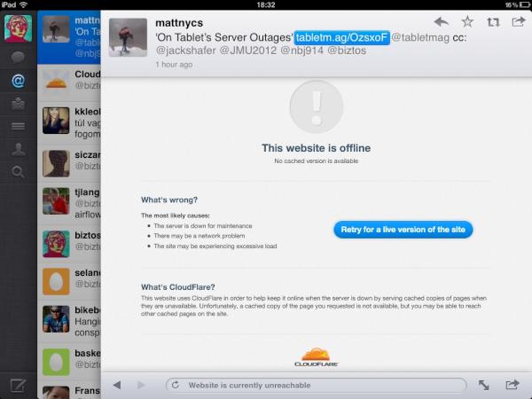This screenshot has width=532, height=399.
Task: Click 'The server is down for maintenance' text
Action: (x=202, y=226)
